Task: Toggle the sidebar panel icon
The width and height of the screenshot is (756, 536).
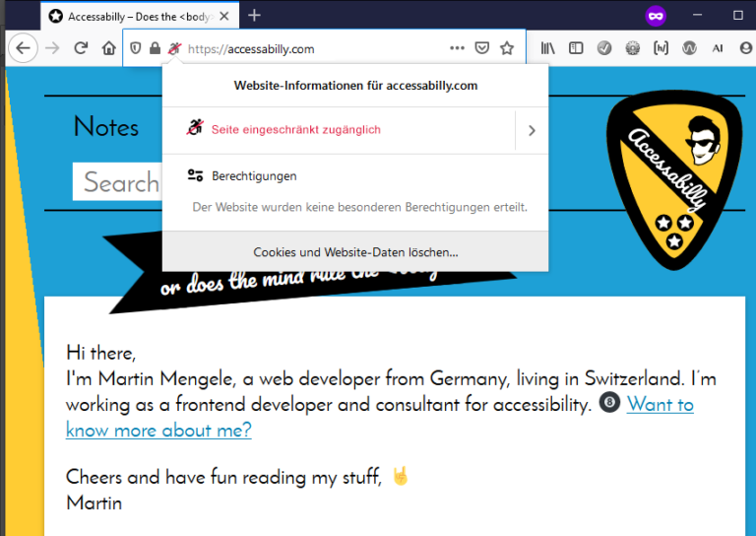Action: [x=576, y=47]
